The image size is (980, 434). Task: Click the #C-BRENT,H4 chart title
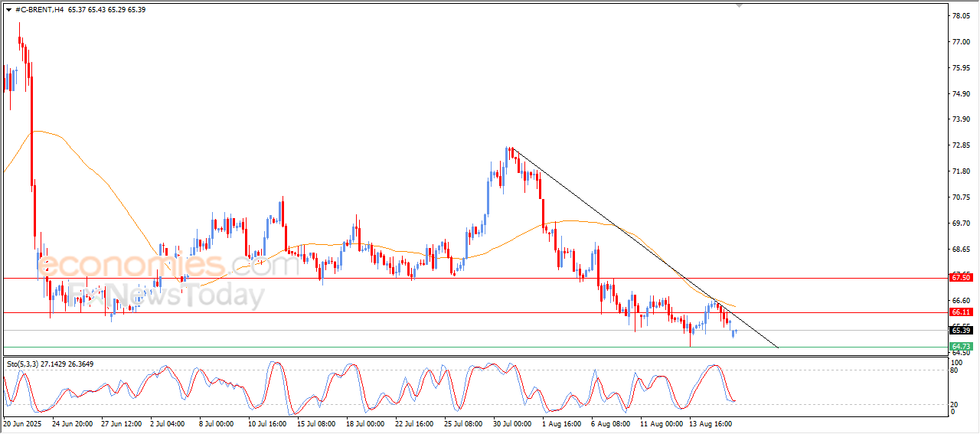pos(39,9)
